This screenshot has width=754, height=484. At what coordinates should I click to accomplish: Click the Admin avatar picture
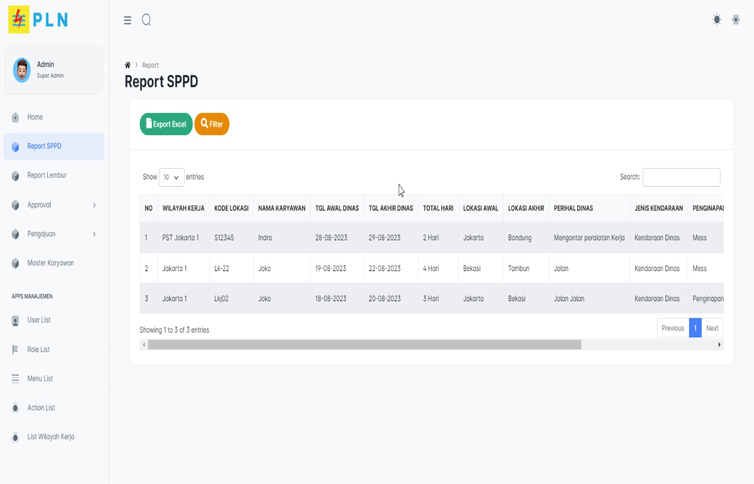click(21, 70)
